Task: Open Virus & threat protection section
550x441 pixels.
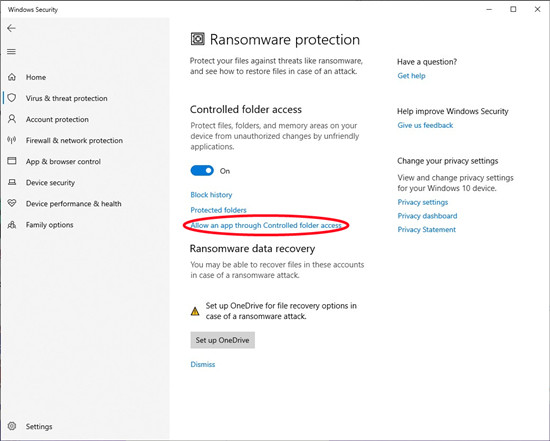Action: coord(67,98)
